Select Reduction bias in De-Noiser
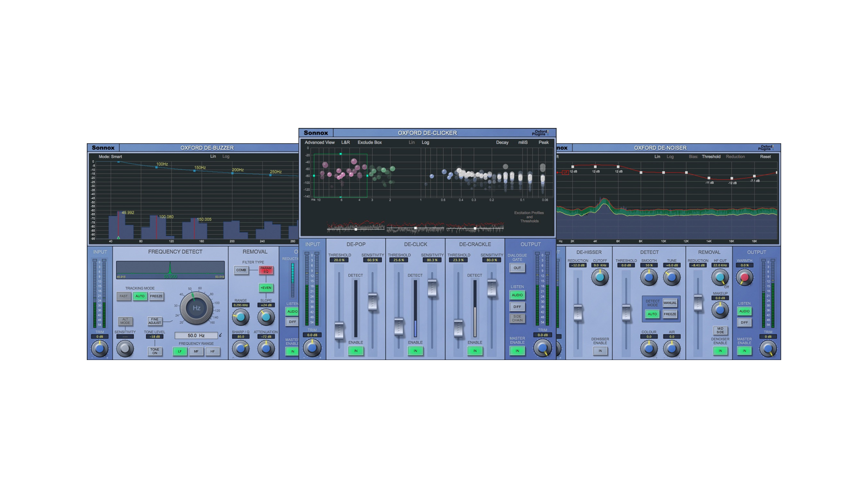This screenshot has height=488, width=868. (x=735, y=157)
